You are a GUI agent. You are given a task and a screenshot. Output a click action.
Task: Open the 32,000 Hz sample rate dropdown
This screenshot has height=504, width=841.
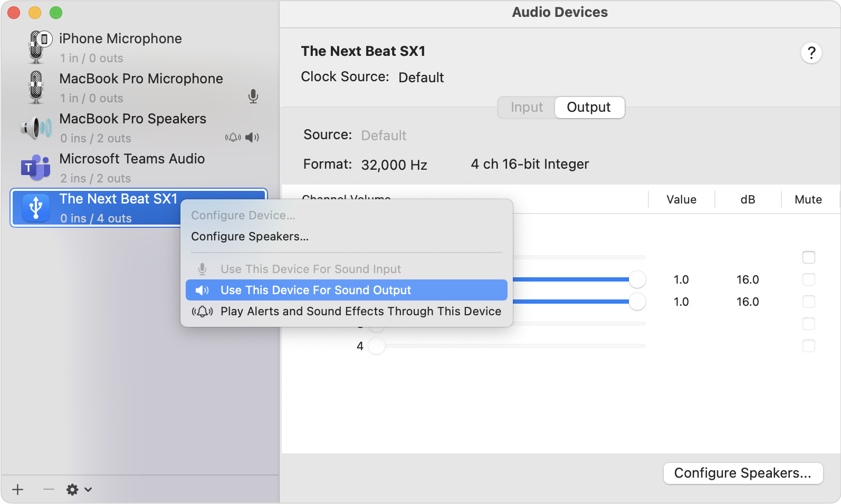(x=394, y=165)
